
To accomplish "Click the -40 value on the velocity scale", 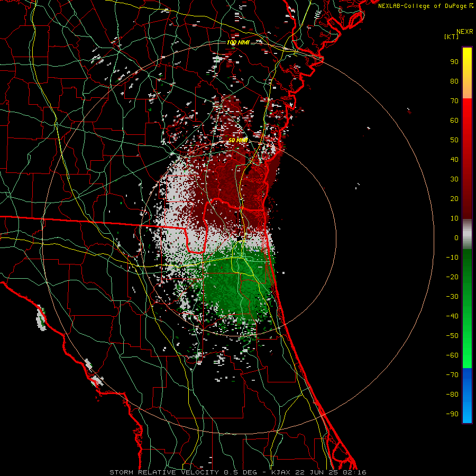I will pos(452,316).
